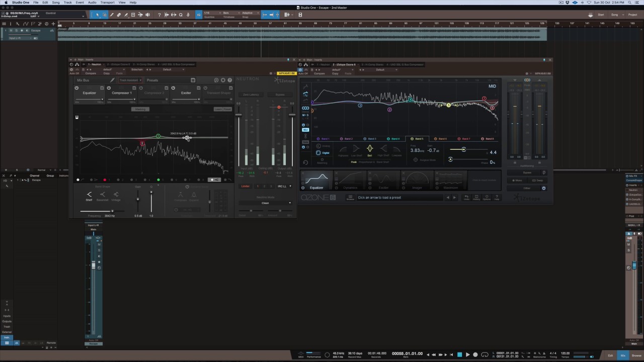Click the transport Play button

coord(467,354)
